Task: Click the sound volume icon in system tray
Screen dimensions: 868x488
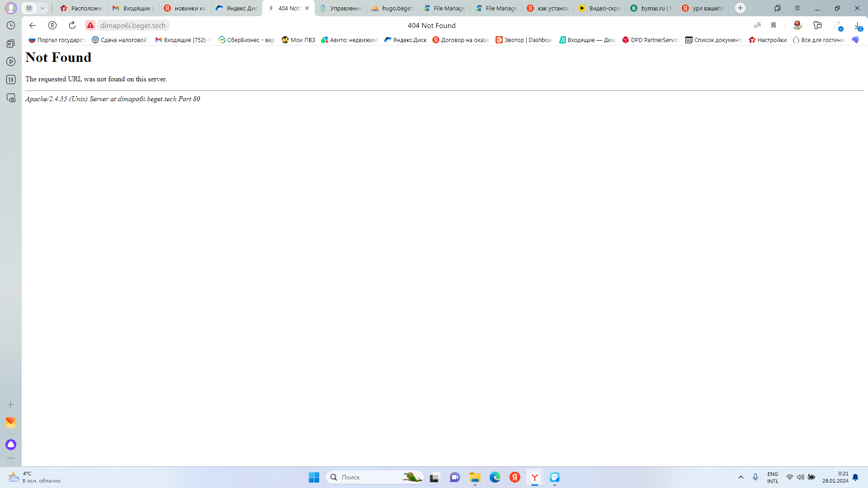Action: coord(800,477)
